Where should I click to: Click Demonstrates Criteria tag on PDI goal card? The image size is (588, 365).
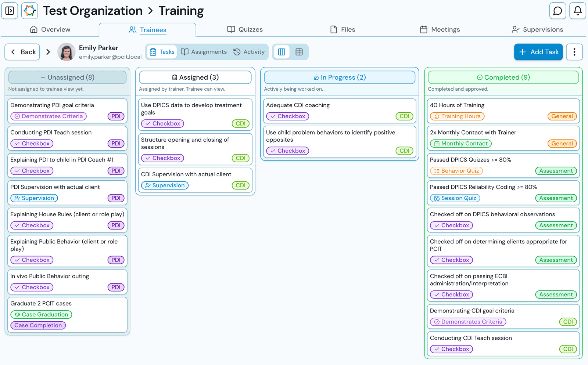tap(49, 116)
